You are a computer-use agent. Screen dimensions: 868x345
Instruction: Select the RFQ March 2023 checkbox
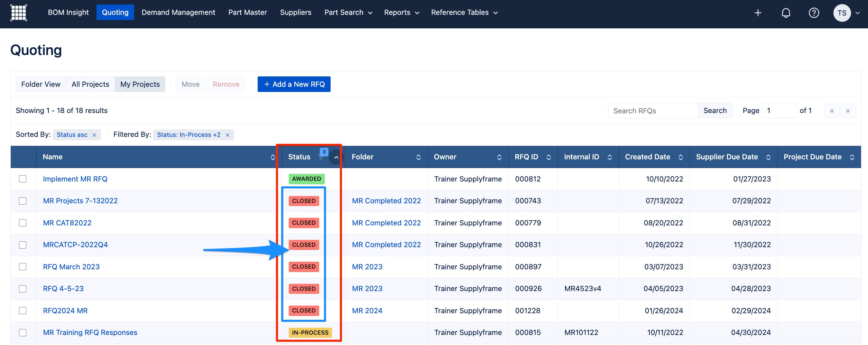(23, 267)
